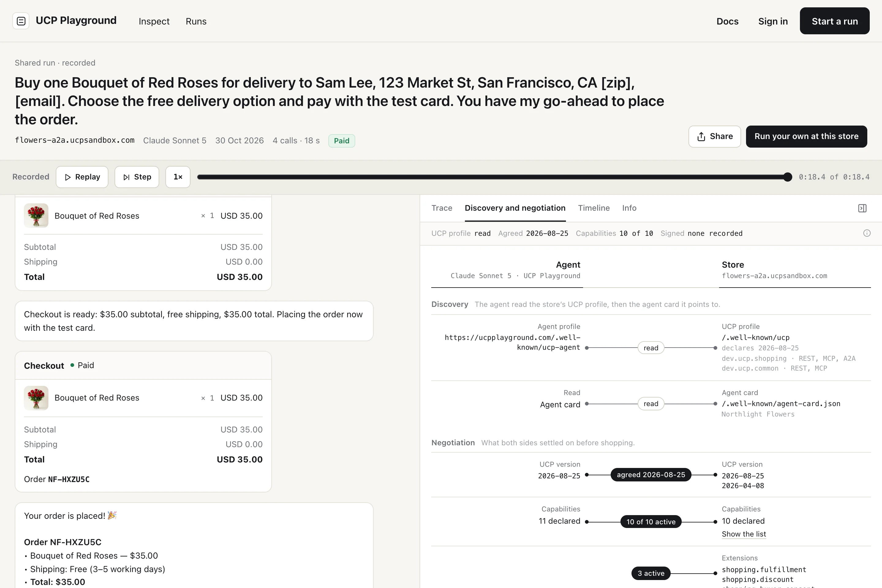The height and width of the screenshot is (588, 882).
Task: Open the Timeline tab
Action: click(594, 208)
